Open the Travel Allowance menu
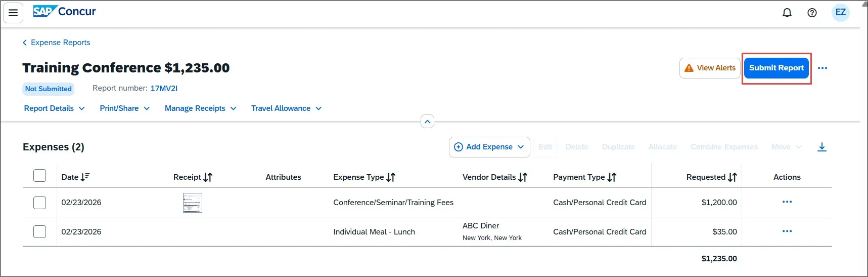The image size is (868, 277). click(287, 108)
